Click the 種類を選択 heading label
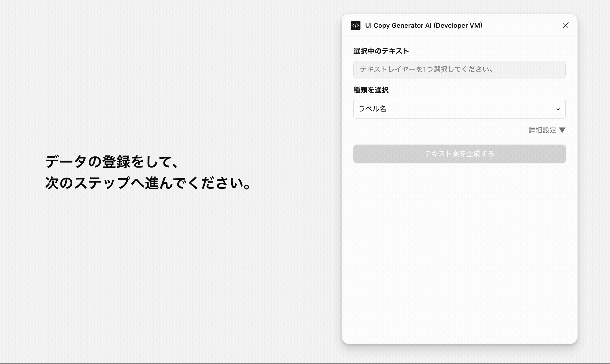Screen dimensions: 610x364 pyautogui.click(x=371, y=90)
